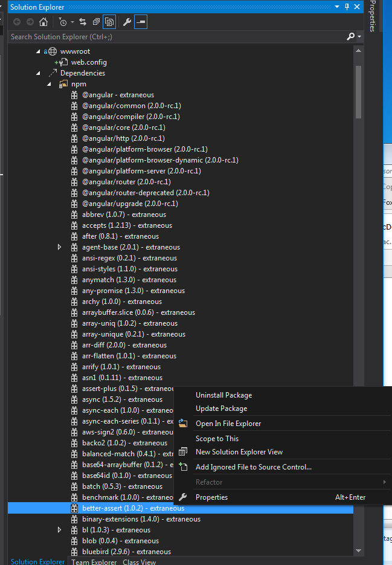Click the wrench Properties toolbar icon
392x565 pixels.
pos(127,22)
